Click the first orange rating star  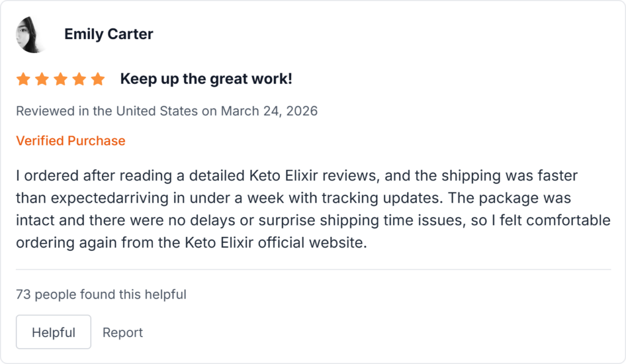[23, 79]
